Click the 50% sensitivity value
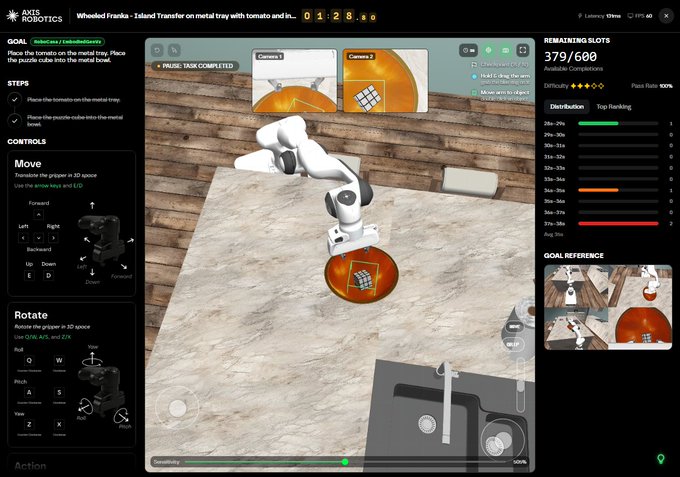Image resolution: width=680 pixels, height=477 pixels. (520, 462)
